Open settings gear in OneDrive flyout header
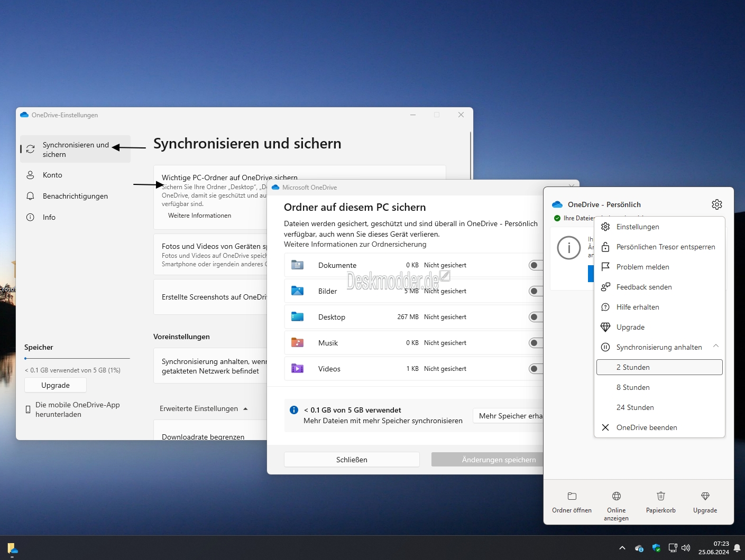This screenshot has width=745, height=560. point(716,204)
